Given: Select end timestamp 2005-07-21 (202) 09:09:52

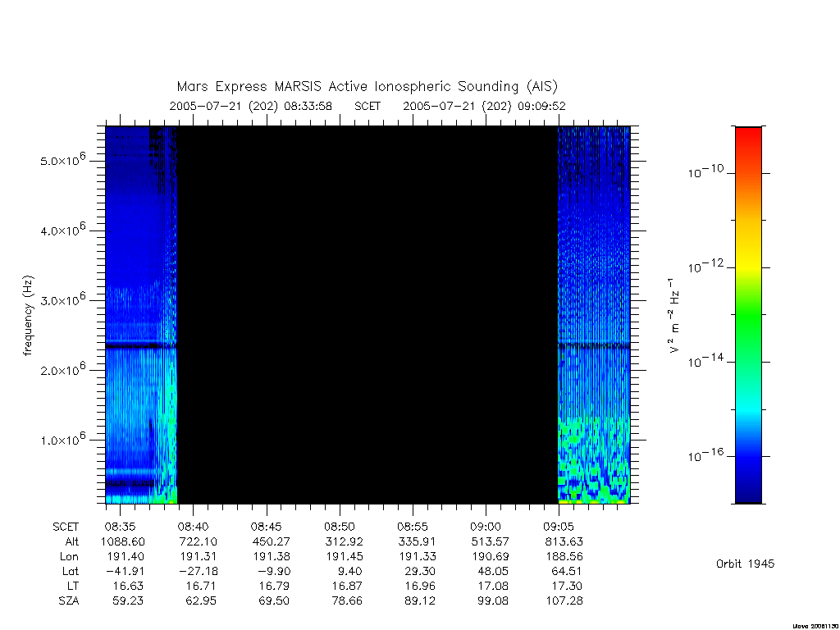Looking at the screenshot, I should point(484,106).
